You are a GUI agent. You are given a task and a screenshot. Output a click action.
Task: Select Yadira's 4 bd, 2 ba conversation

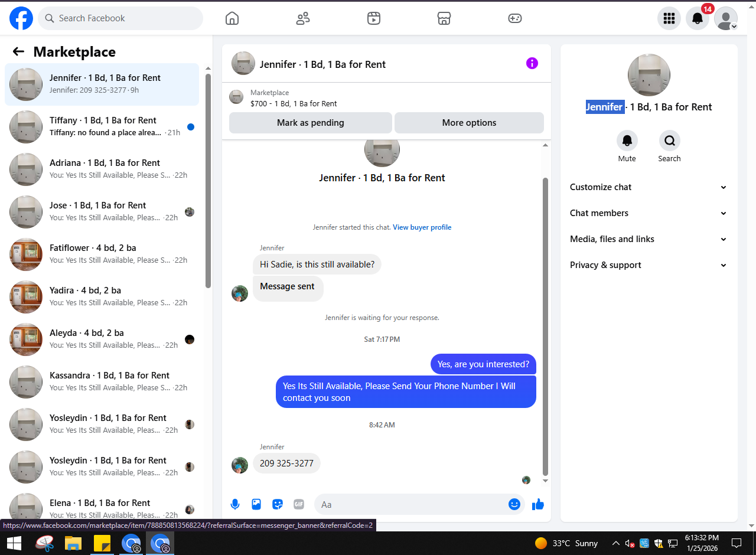click(x=102, y=297)
